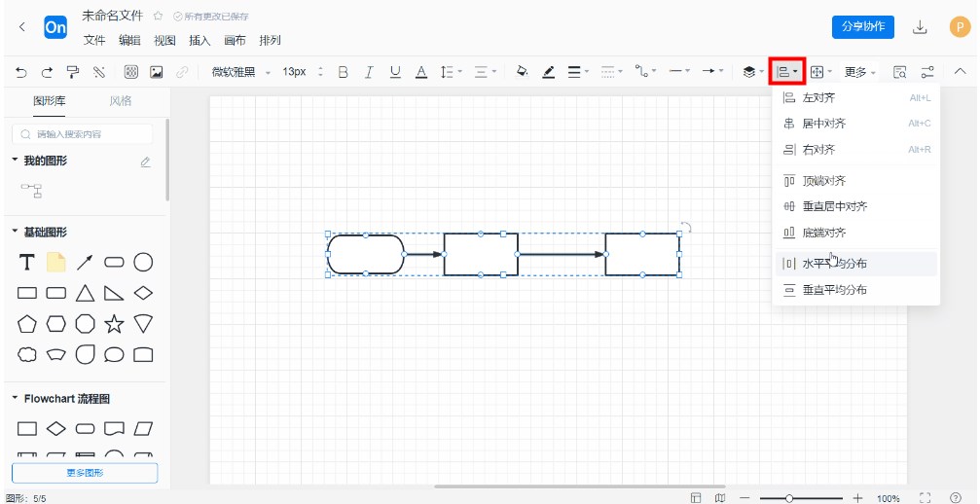Star the 未命名文件 document

pos(158,17)
